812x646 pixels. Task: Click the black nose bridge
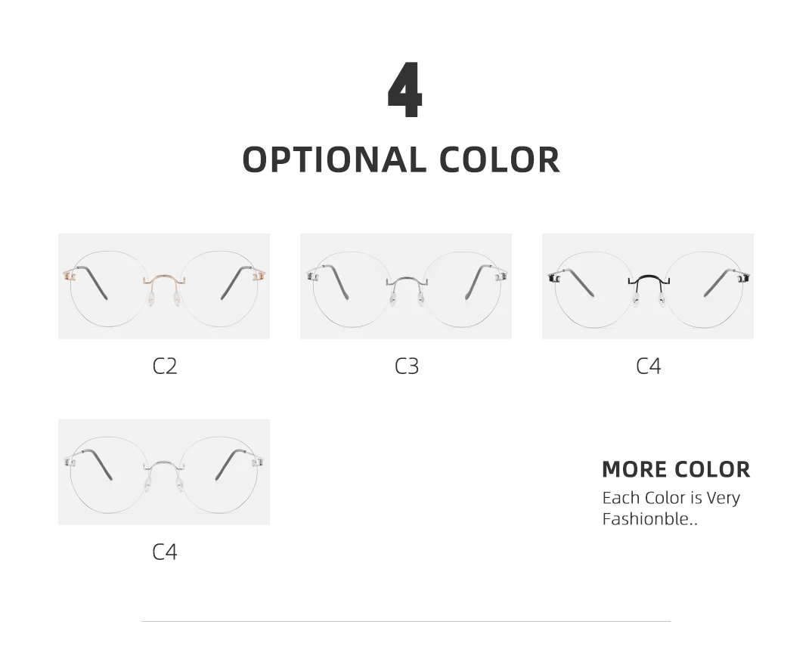tap(648, 279)
